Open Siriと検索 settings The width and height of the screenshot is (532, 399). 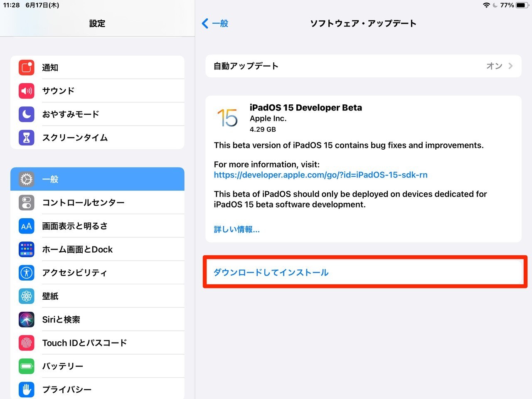click(97, 320)
